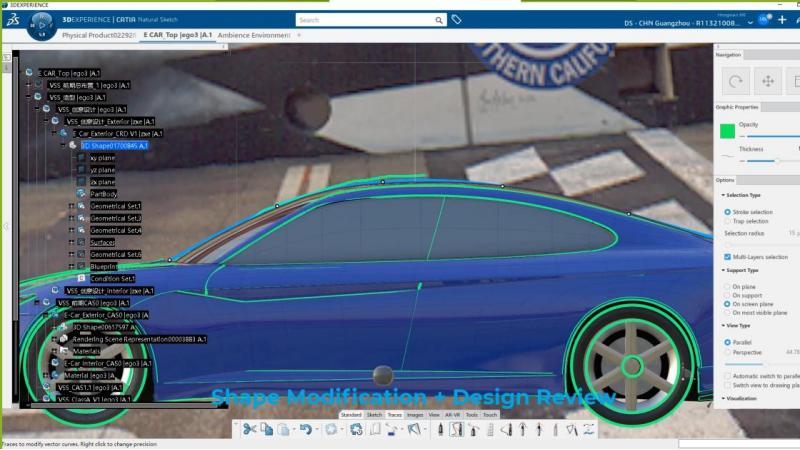Collapse the Visualization section arrow
This screenshot has height=450, width=800.
pos(723,398)
